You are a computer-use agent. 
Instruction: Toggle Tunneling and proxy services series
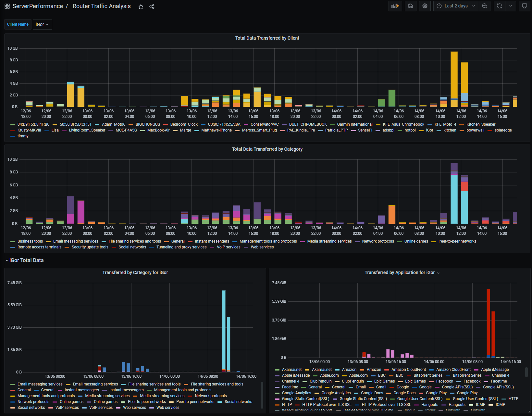[x=181, y=247]
